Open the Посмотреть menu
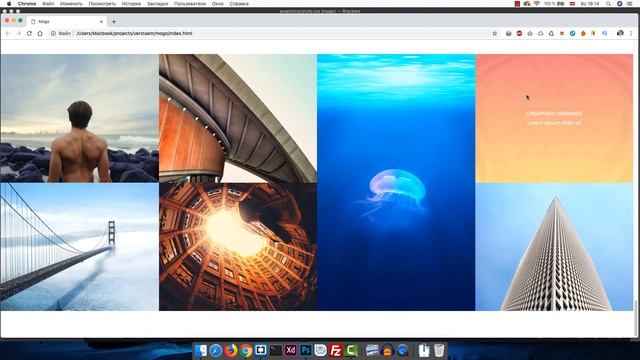640x360 pixels. point(102,4)
